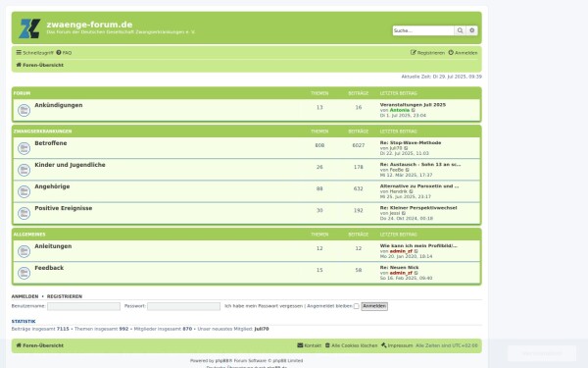Viewport: 588px width, 368px height.
Task: Click the Positive Ereignisse forum icon
Action: click(24, 213)
